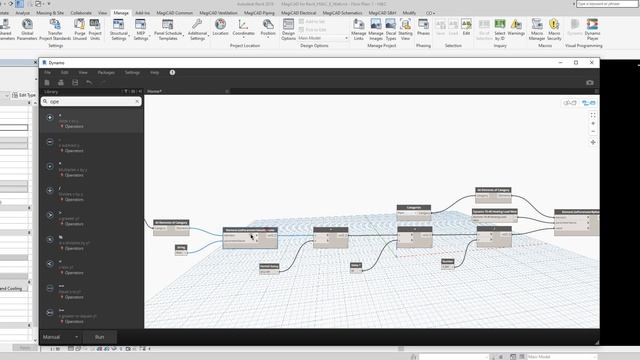Click Dynamo Undo toolbar icon
Viewport: 640px width, 360px height.
(x=89, y=82)
